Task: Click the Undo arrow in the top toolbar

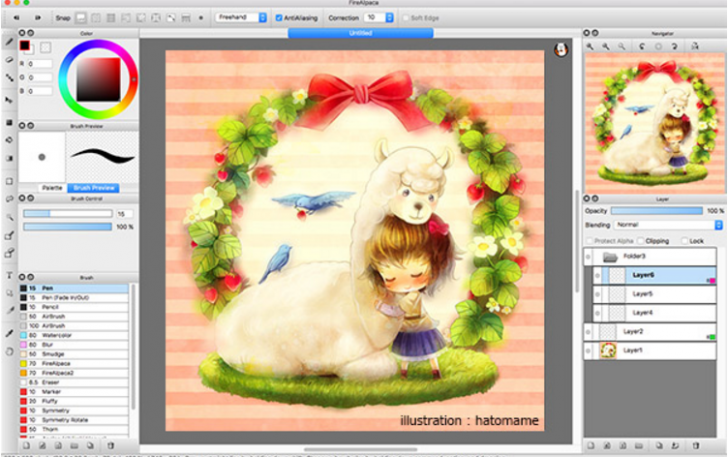Action: coord(17,18)
